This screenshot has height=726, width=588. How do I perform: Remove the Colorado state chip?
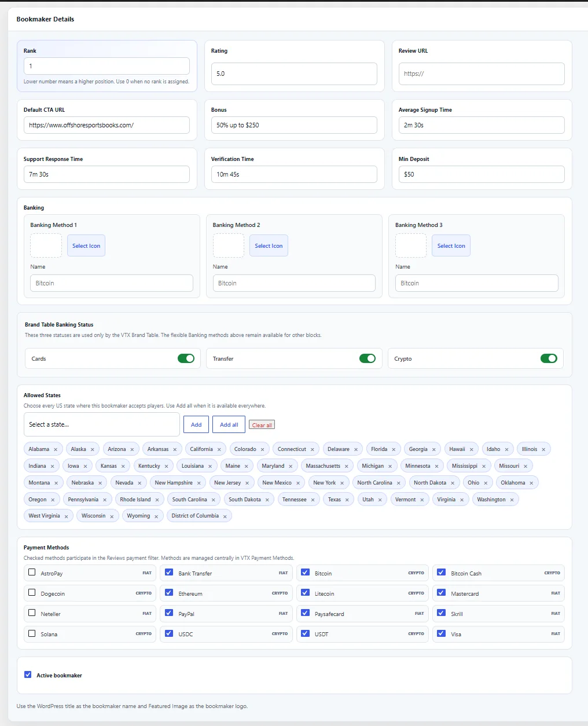pos(262,450)
